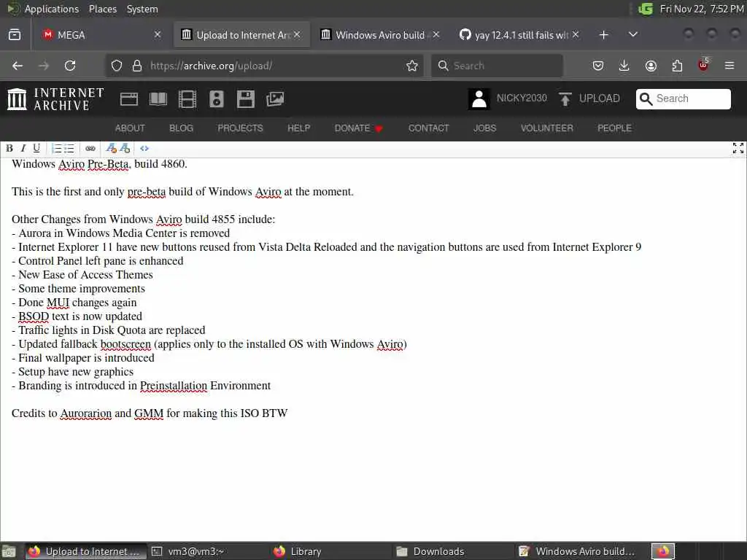Go back to previous page
The height and width of the screenshot is (560, 747).
tap(18, 66)
